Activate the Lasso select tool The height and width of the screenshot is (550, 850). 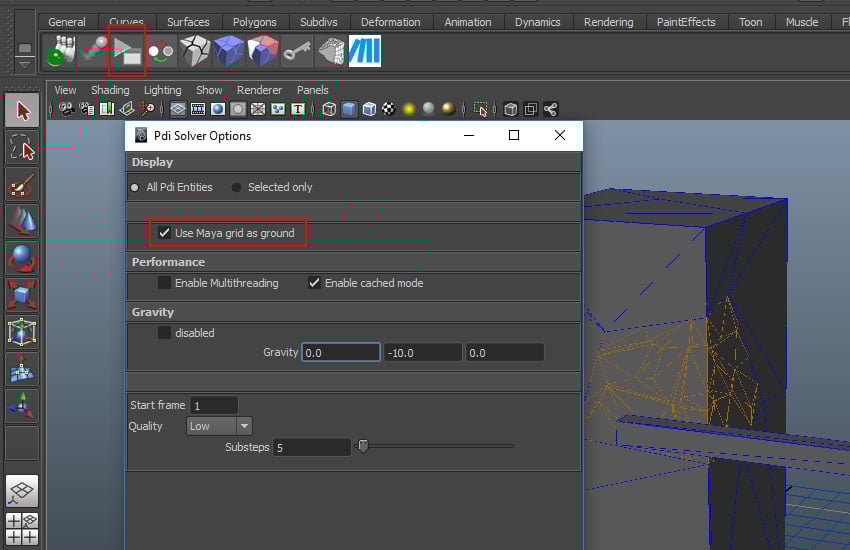(x=22, y=148)
